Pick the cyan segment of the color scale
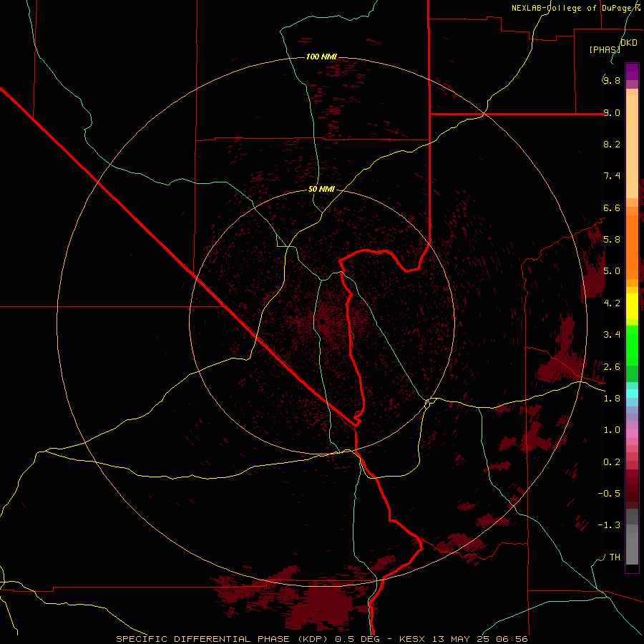 click(632, 394)
